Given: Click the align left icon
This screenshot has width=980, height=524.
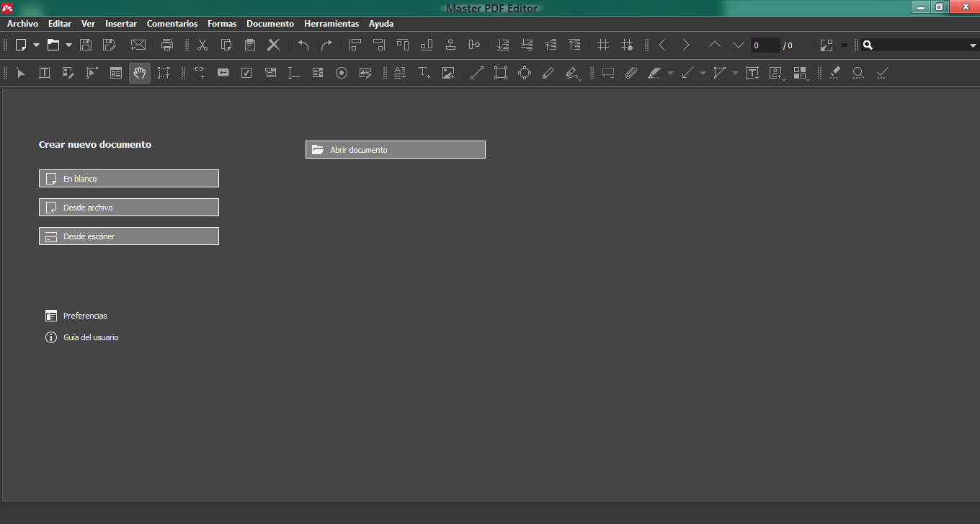Looking at the screenshot, I should tap(355, 45).
